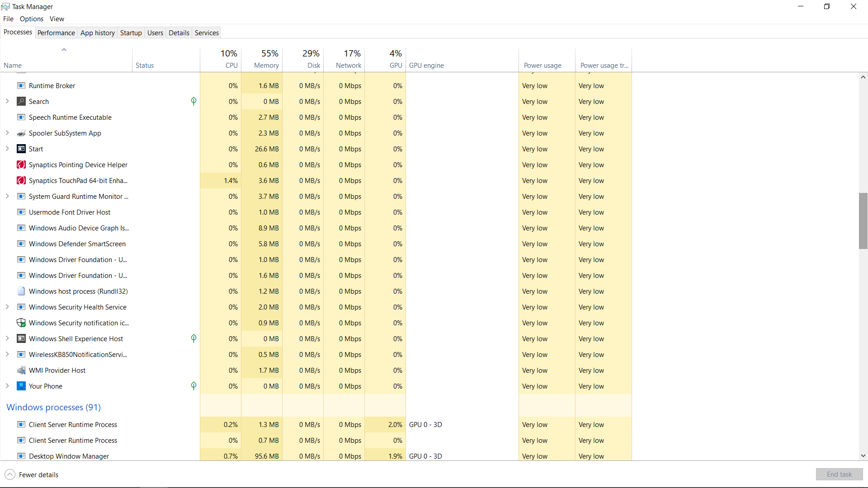
Task: Click the Synaptics Pointing Device Helper icon
Action: point(21,164)
